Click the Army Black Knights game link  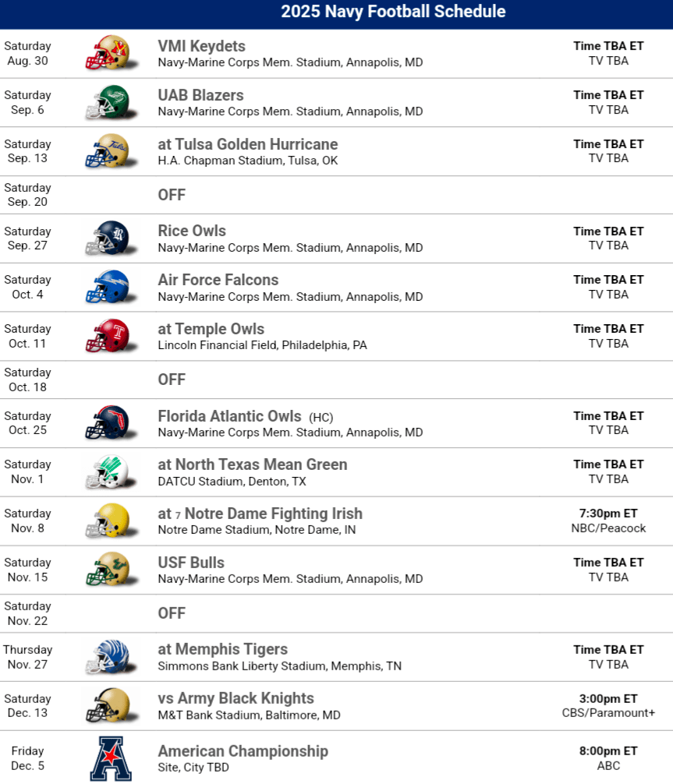[x=236, y=698]
